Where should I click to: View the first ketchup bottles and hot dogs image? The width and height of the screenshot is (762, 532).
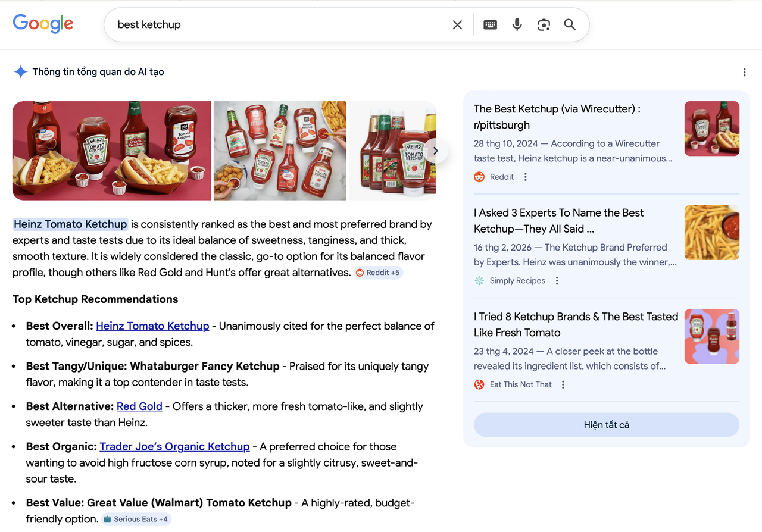pyautogui.click(x=112, y=151)
